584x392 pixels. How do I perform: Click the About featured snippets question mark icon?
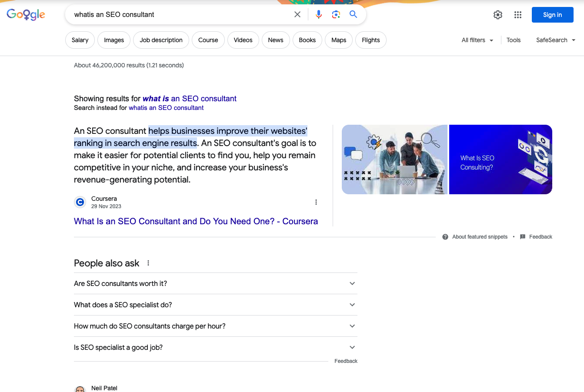(445, 236)
